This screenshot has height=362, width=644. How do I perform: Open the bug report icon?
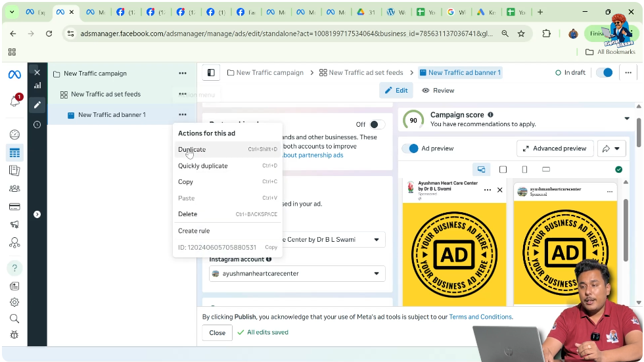click(x=14, y=335)
